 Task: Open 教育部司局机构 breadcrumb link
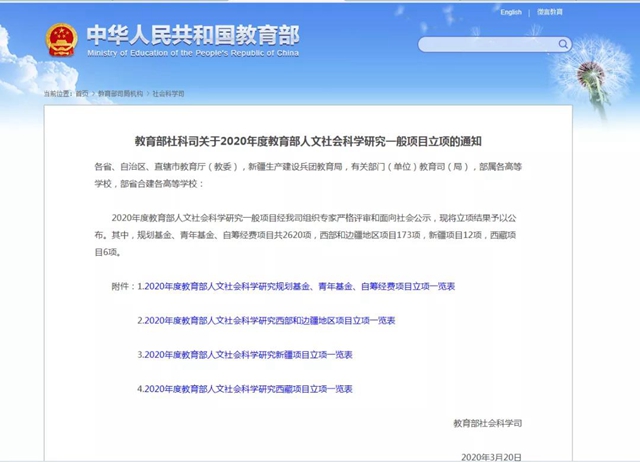pyautogui.click(x=120, y=93)
